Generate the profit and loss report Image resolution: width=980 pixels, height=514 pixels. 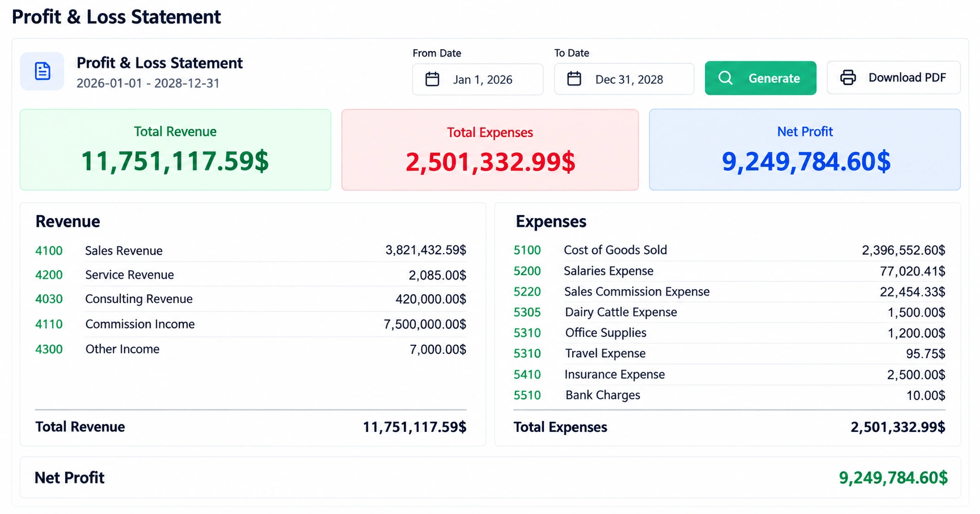click(x=760, y=78)
